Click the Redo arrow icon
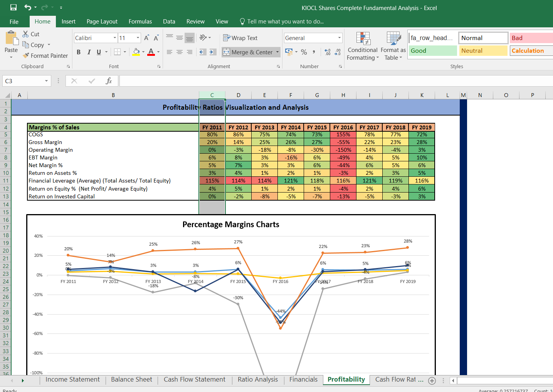Image resolution: width=553 pixels, height=392 pixels. [x=44, y=8]
